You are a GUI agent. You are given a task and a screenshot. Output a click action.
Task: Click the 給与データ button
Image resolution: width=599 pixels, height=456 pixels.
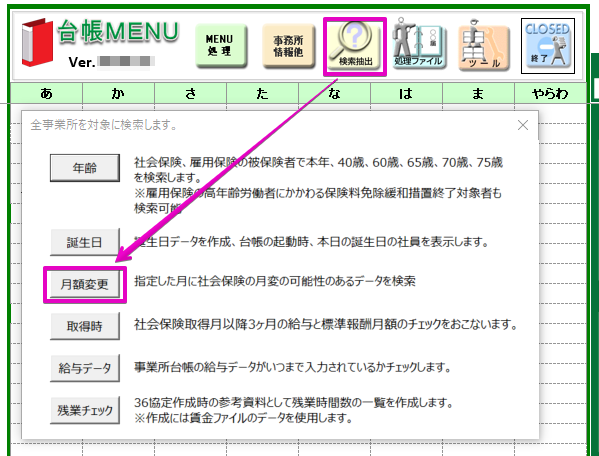click(x=85, y=368)
